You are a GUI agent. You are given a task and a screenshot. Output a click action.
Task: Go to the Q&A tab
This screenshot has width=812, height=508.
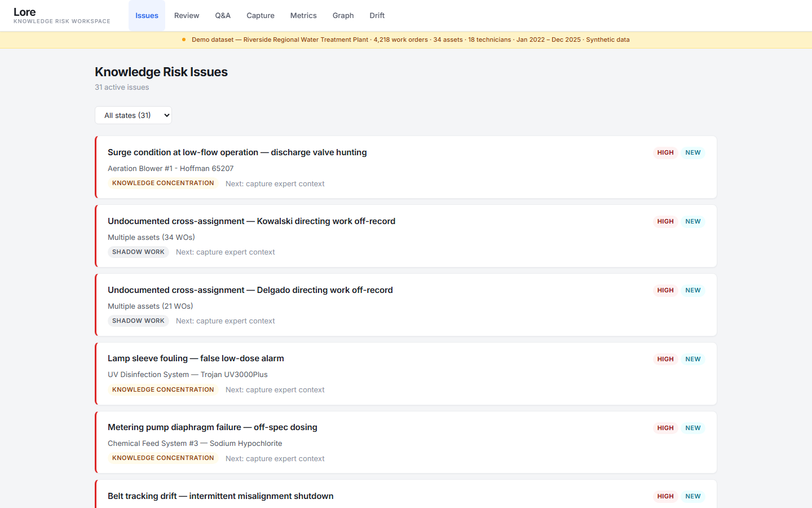(223, 16)
